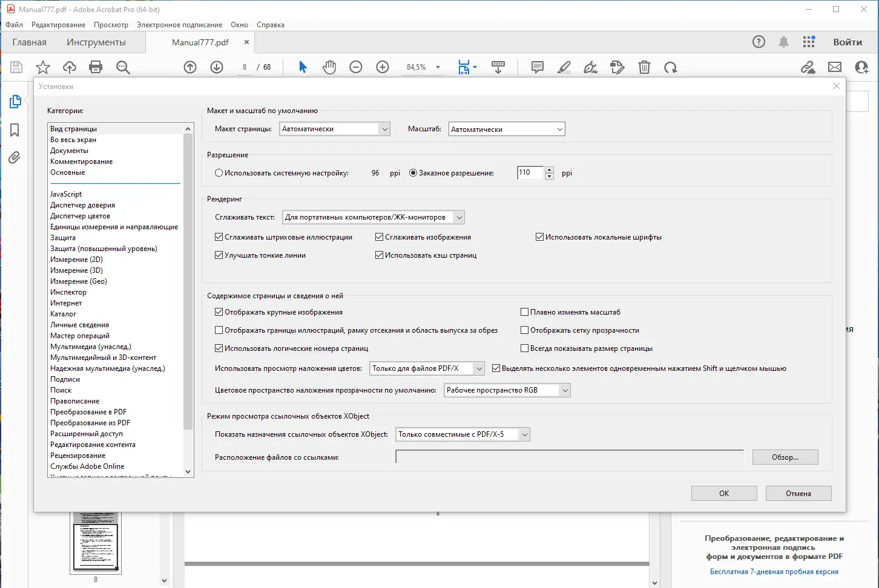This screenshot has height=588, width=879.
Task: Enable 'Плавно изменять масштаб' checkbox
Action: click(525, 312)
